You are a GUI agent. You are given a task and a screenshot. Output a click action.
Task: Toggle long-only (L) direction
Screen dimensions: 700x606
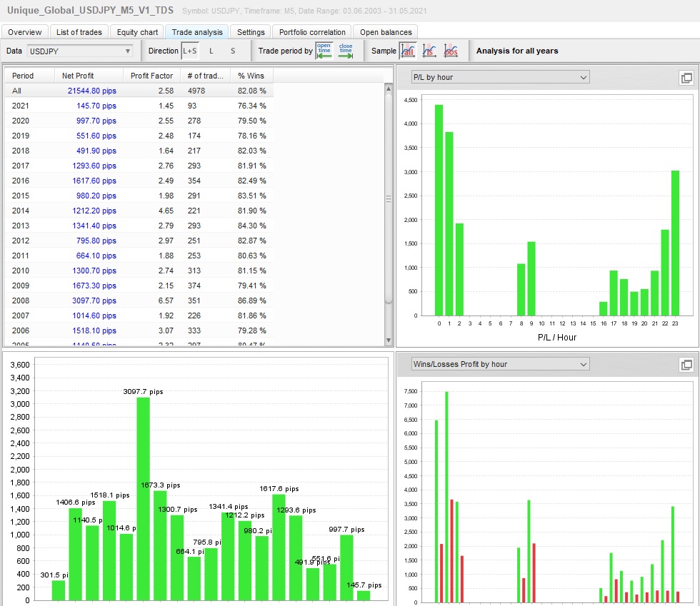click(211, 51)
